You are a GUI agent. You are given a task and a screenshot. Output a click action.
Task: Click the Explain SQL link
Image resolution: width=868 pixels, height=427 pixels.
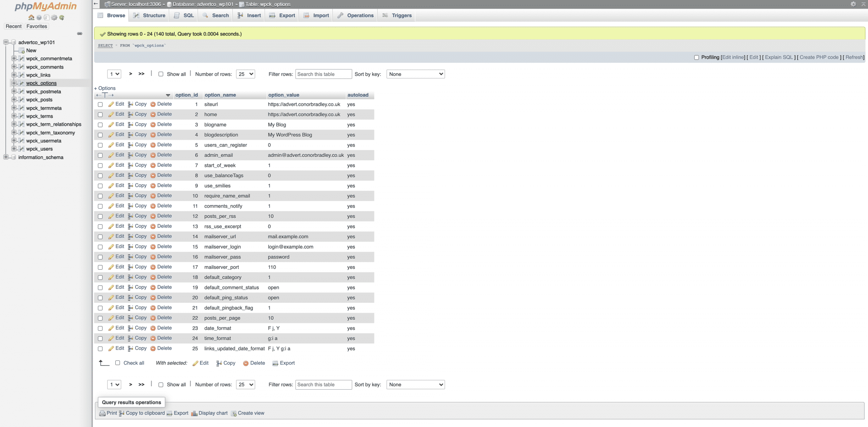779,57
